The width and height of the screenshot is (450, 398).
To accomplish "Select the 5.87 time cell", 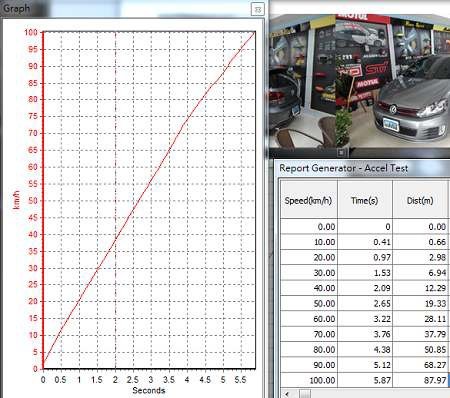I will coord(365,380).
